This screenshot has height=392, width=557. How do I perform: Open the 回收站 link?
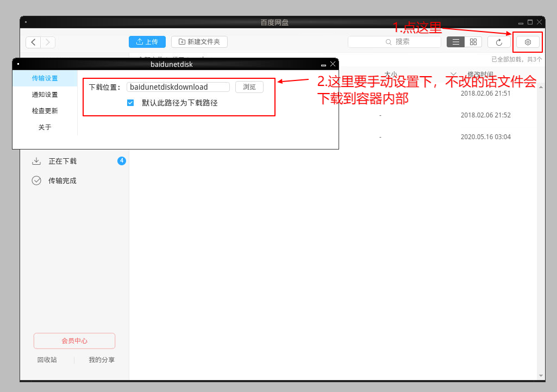point(47,360)
